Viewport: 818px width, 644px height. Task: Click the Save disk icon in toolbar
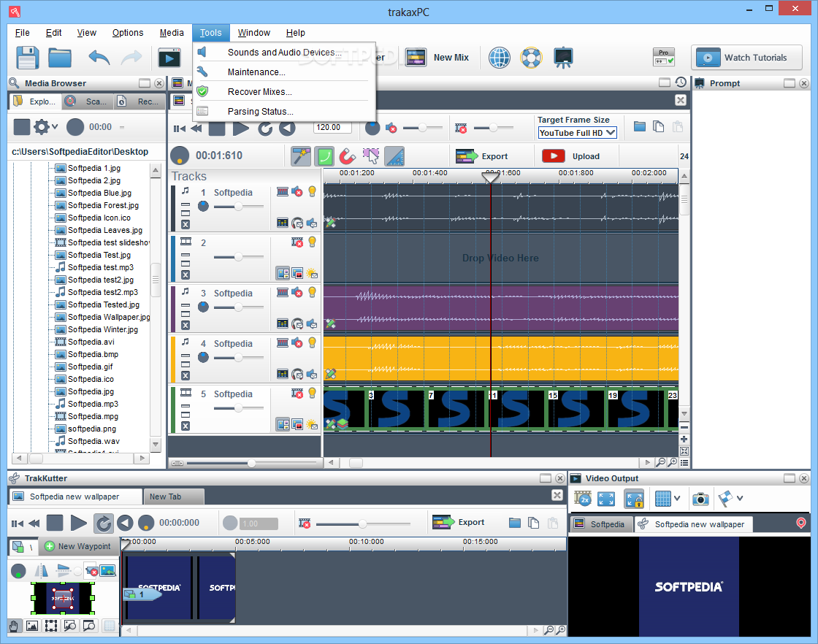[x=27, y=58]
